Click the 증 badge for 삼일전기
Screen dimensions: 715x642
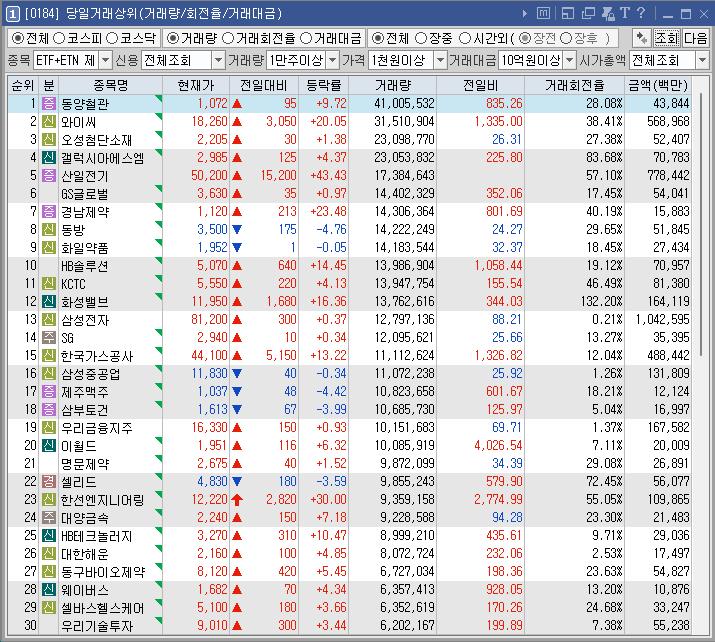[x=49, y=176]
